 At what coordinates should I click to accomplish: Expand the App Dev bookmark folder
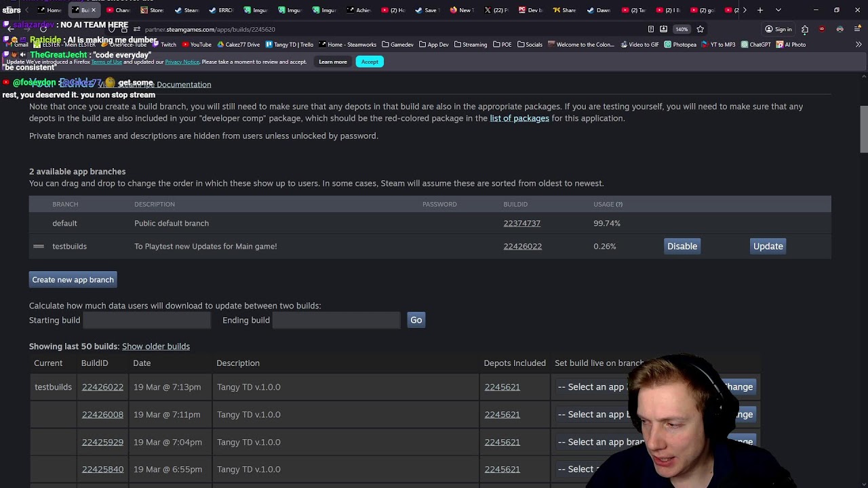(434, 45)
